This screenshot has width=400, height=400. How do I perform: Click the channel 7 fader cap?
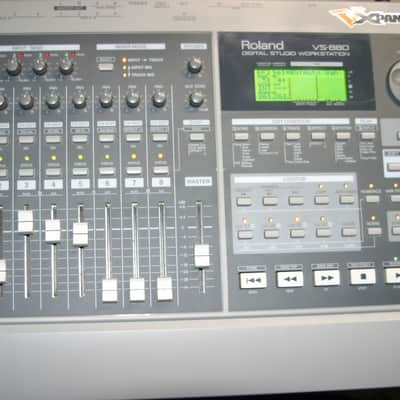tap(137, 289)
